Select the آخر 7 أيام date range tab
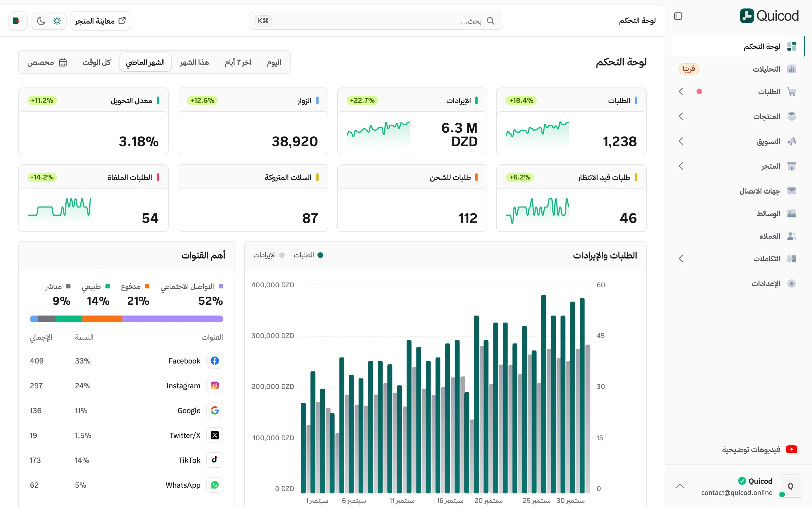Screen dimensions: 812x508 click(238, 62)
